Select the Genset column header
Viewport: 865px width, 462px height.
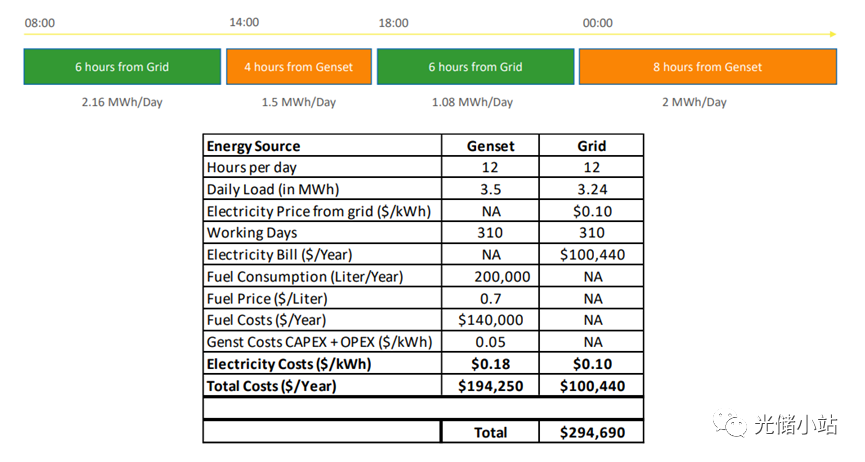point(491,146)
